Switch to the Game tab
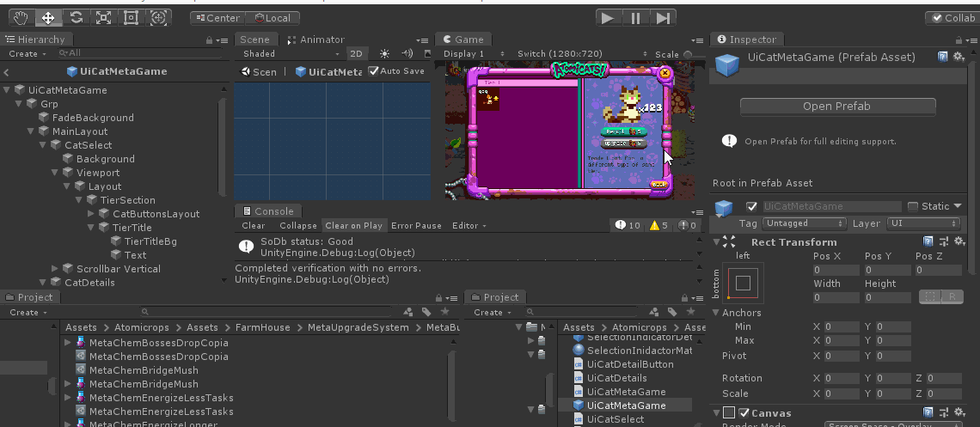Image resolution: width=980 pixels, height=427 pixels. [x=463, y=40]
